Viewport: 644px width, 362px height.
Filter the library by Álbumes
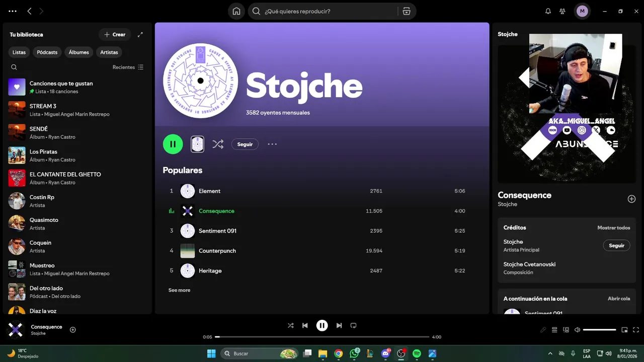pos(79,52)
